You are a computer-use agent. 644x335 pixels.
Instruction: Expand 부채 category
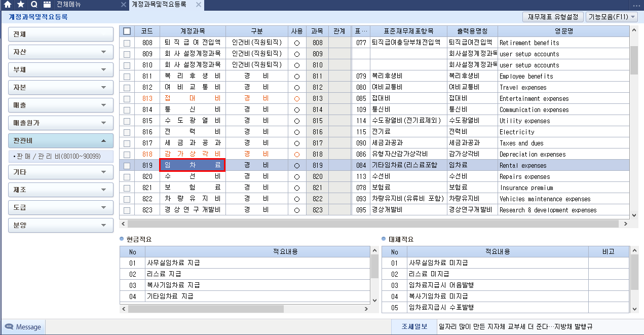(61, 69)
